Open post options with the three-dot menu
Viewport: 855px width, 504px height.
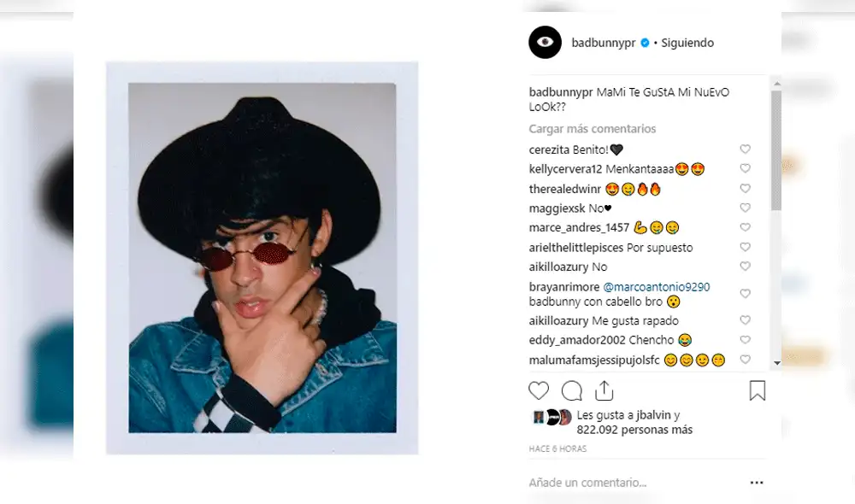[757, 482]
